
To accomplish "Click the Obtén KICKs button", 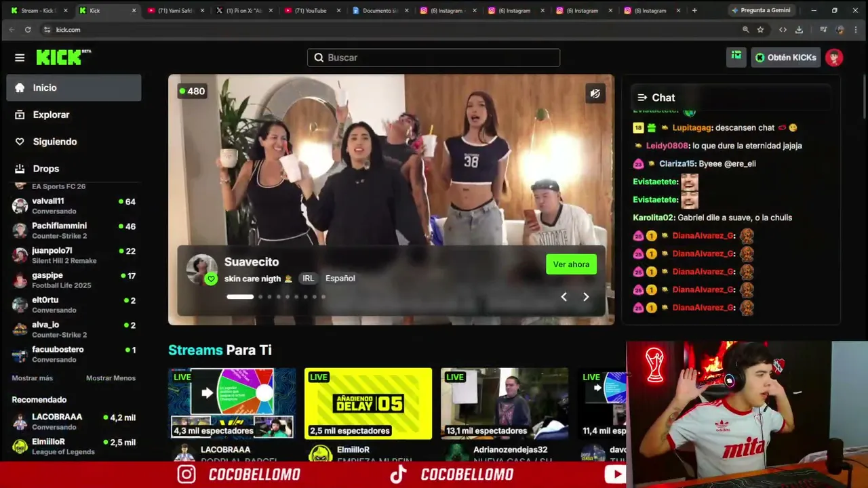I will (x=785, y=58).
